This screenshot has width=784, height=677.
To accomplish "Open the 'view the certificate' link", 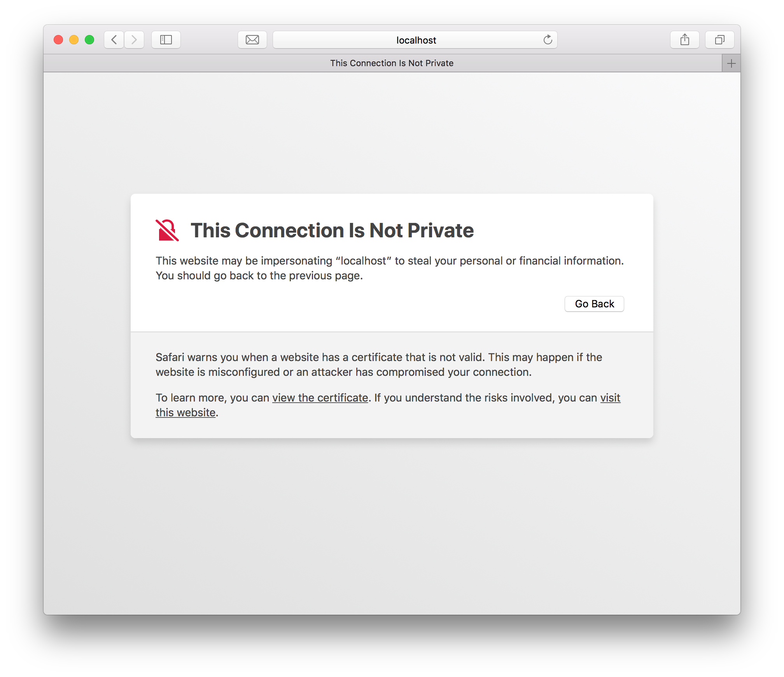I will click(320, 398).
